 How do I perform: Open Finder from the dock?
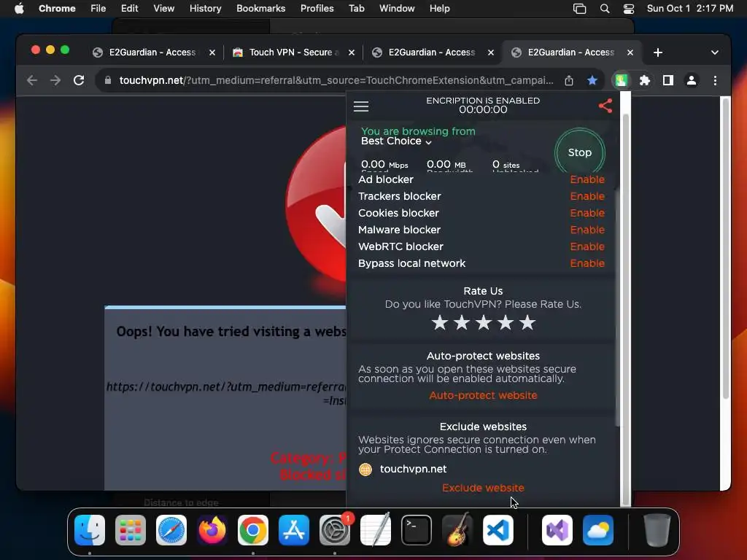tap(90, 530)
